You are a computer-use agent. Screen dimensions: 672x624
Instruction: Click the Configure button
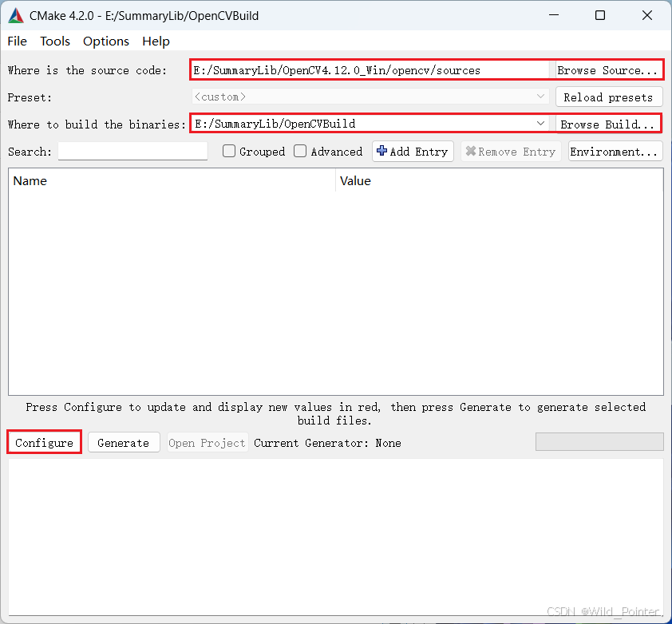(x=44, y=443)
